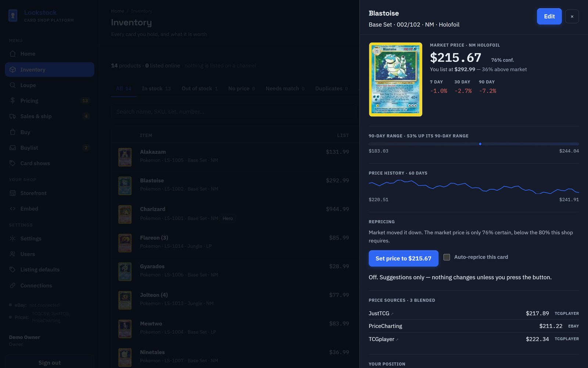The width and height of the screenshot is (588, 368).
Task: Click the Blastoise card image in panel
Action: point(395,79)
